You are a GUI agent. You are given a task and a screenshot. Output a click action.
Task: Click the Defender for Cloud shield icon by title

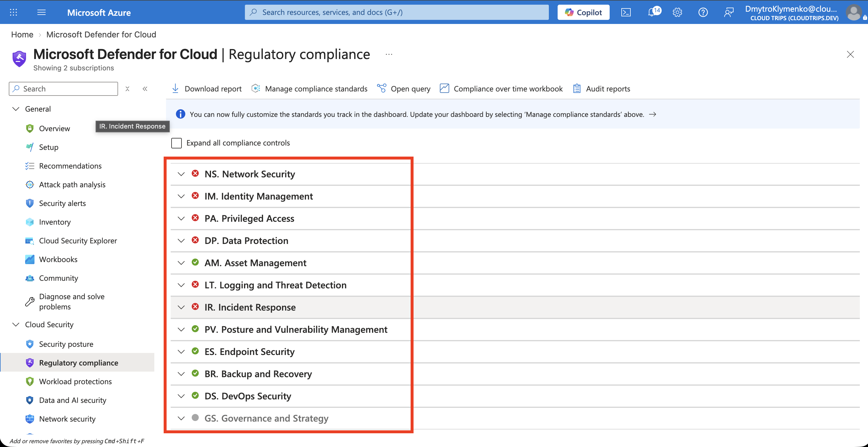(x=19, y=59)
